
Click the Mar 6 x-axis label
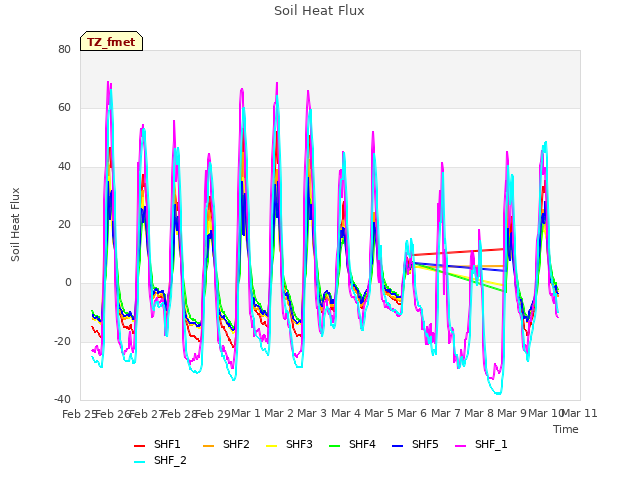[412, 413]
